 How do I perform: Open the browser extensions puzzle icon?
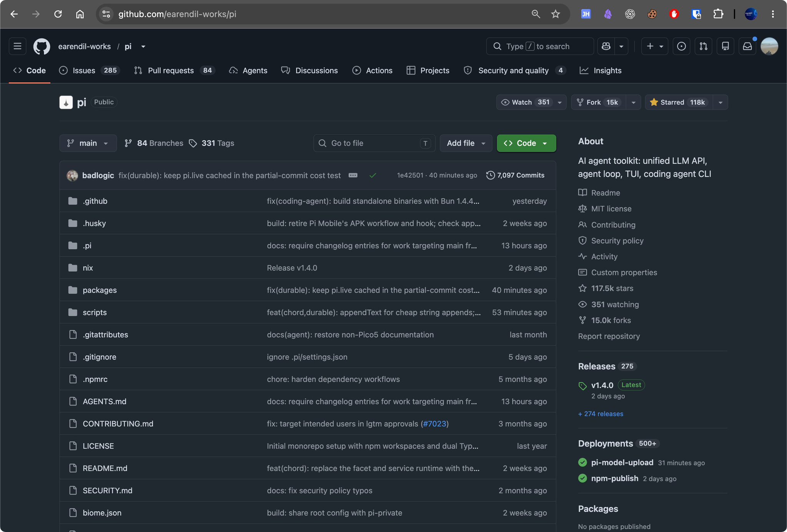coord(718,14)
